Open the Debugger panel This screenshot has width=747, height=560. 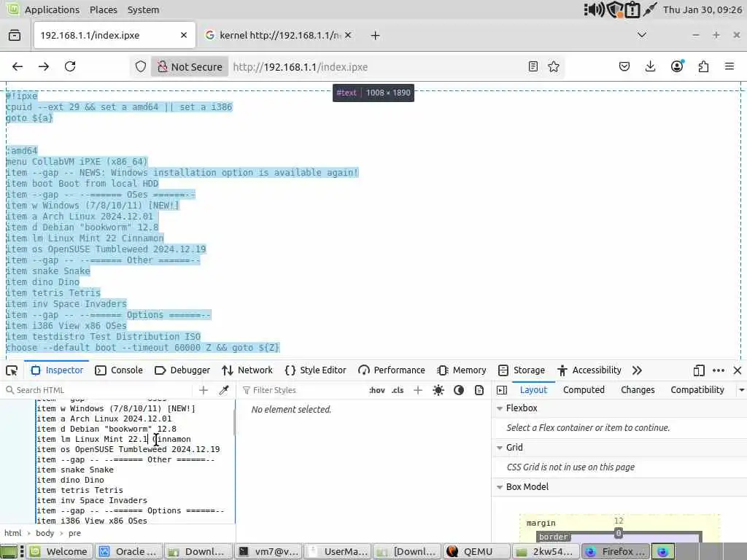tap(183, 370)
